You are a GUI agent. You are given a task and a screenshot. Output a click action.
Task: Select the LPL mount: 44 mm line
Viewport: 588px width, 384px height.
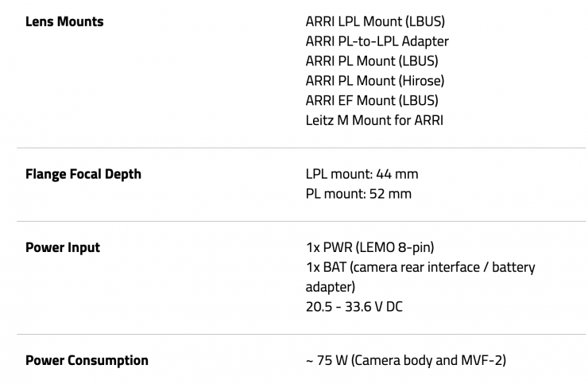click(362, 174)
